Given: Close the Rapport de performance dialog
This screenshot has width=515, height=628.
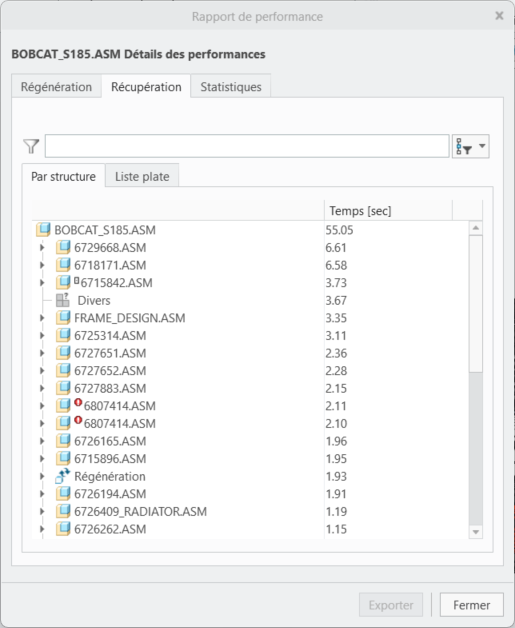Looking at the screenshot, I should tap(499, 16).
